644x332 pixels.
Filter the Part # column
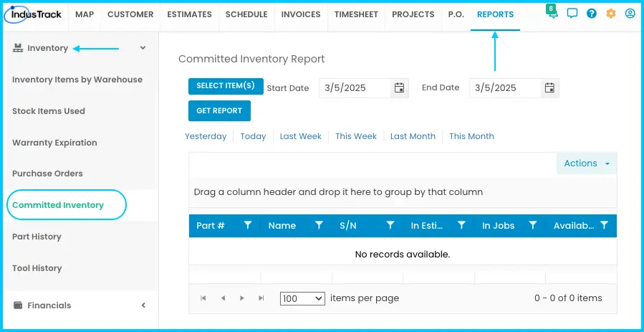click(248, 225)
